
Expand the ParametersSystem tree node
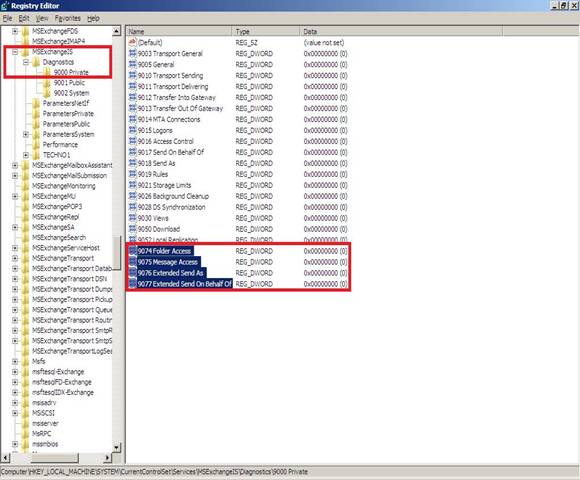(26, 134)
